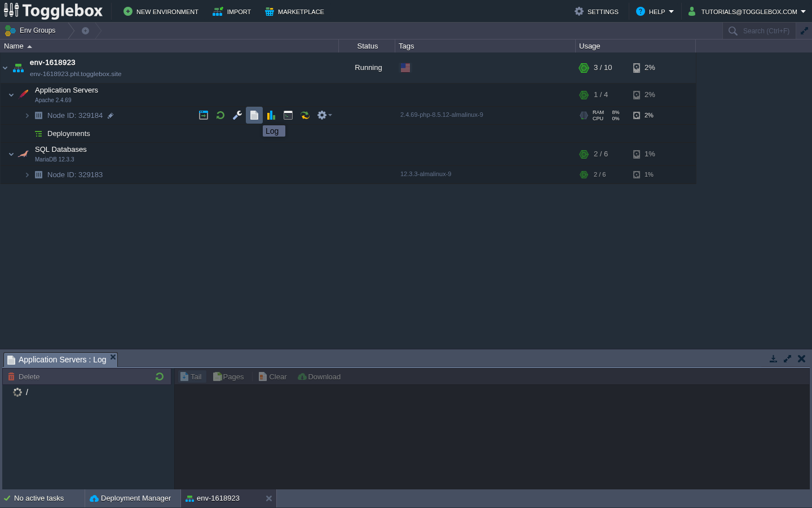The height and width of the screenshot is (508, 812).
Task: Toggle dashboard fullscreen expand icon
Action: (x=804, y=31)
